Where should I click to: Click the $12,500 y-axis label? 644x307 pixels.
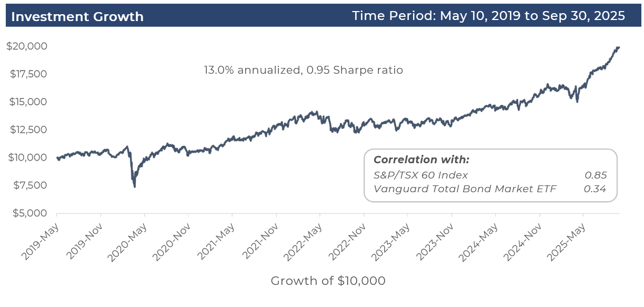point(27,130)
